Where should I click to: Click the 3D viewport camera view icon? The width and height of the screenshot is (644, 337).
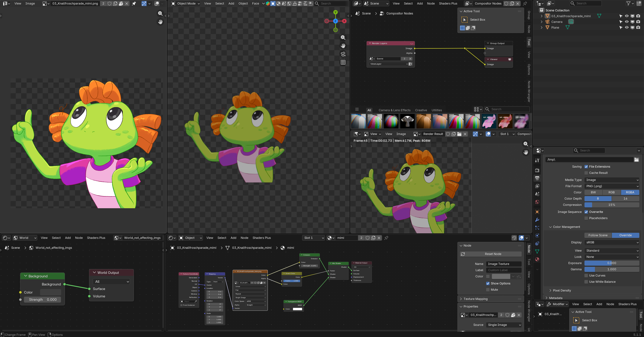[x=343, y=54]
